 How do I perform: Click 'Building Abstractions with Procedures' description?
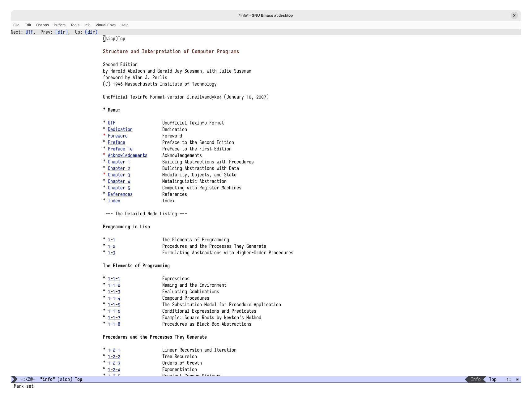tap(208, 162)
